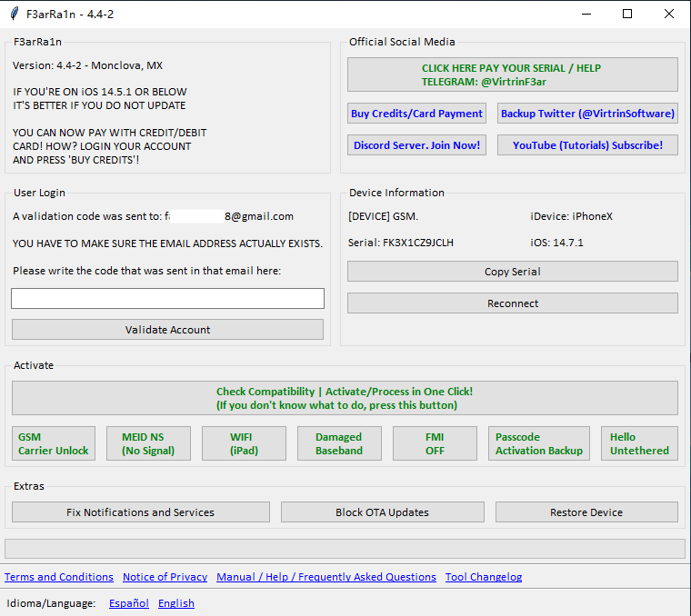The image size is (691, 616).
Task: Click FMI OFF button
Action: [x=435, y=443]
